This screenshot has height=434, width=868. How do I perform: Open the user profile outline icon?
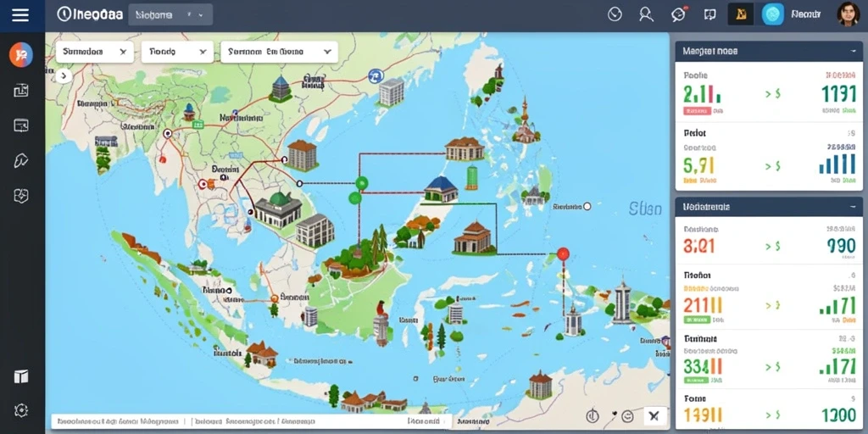[x=646, y=14]
